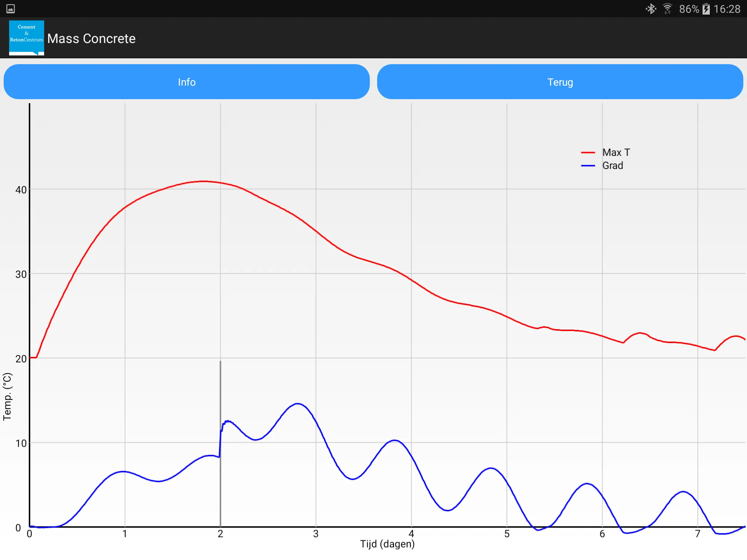Viewport: 747px width, 560px height.
Task: Tap the Temp. (°C) axis label
Action: coord(7,397)
